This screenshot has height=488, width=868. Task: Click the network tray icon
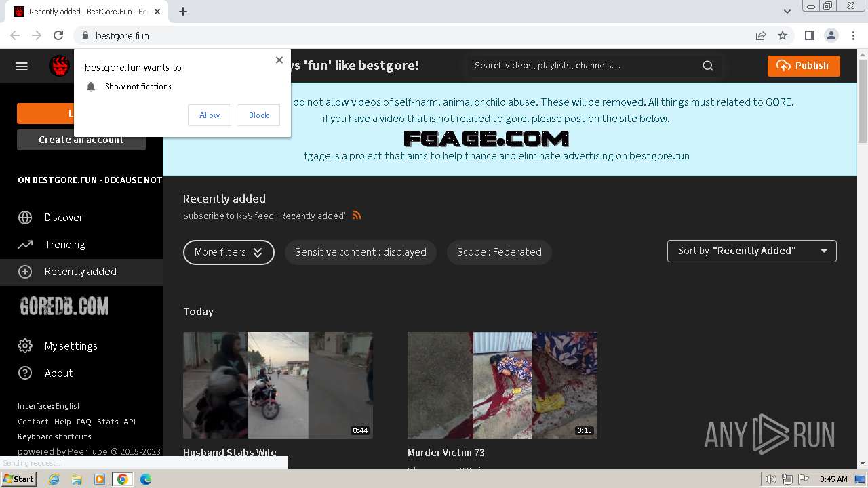787,479
